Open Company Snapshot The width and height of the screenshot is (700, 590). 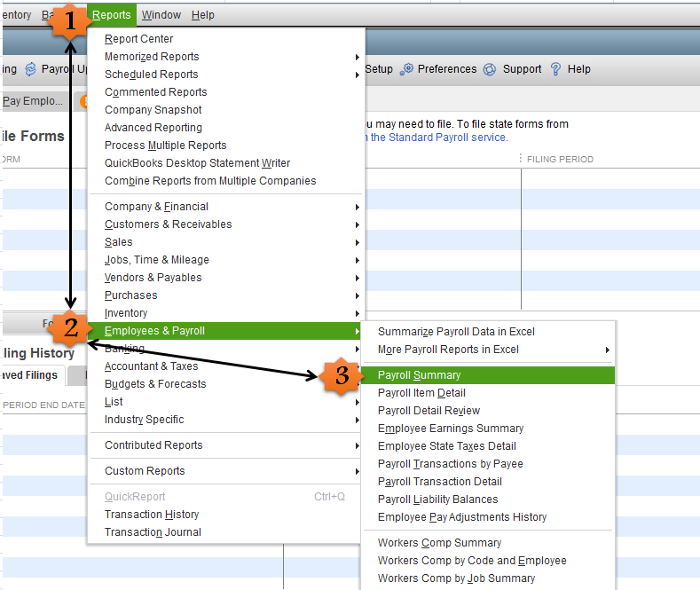point(153,110)
